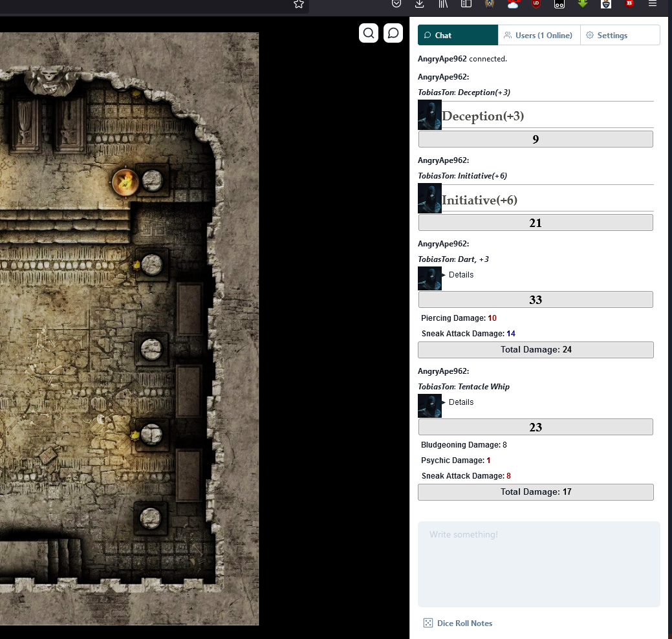
Task: Click the chat bubble icon above the map
Action: click(x=393, y=32)
